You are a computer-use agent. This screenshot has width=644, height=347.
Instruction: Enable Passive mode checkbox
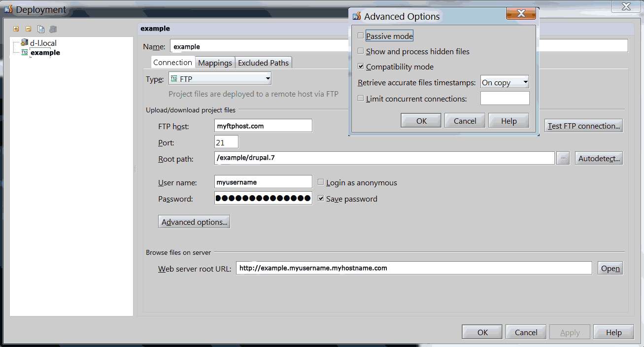point(361,36)
